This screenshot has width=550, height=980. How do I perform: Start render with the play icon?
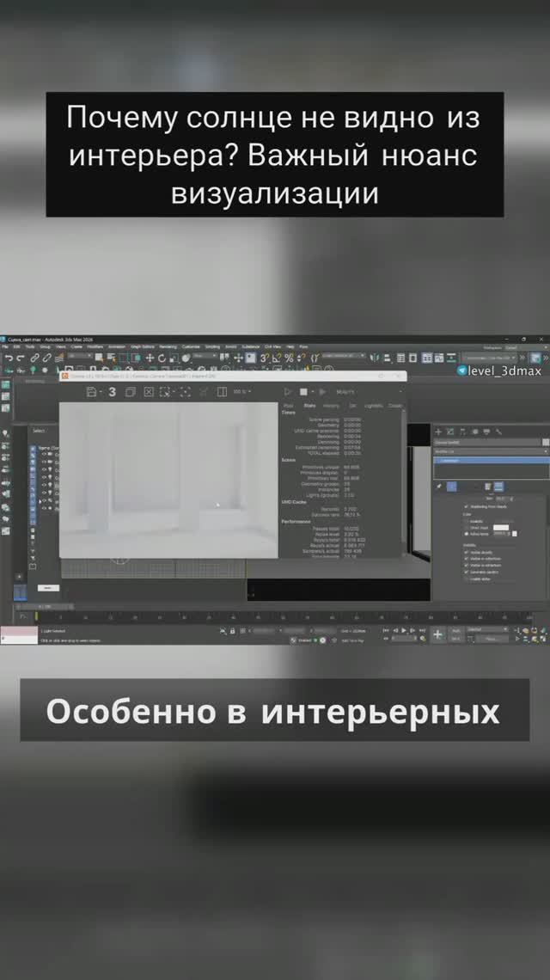289,392
